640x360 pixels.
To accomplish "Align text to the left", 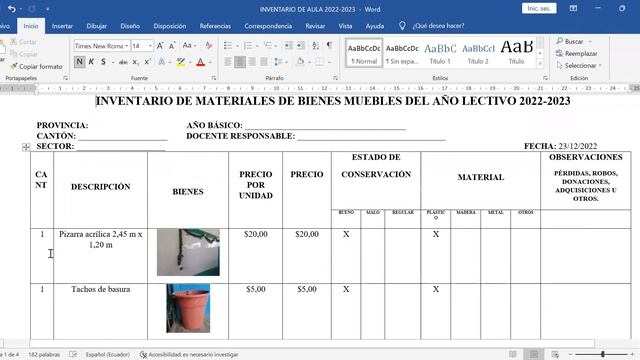I will (228, 62).
